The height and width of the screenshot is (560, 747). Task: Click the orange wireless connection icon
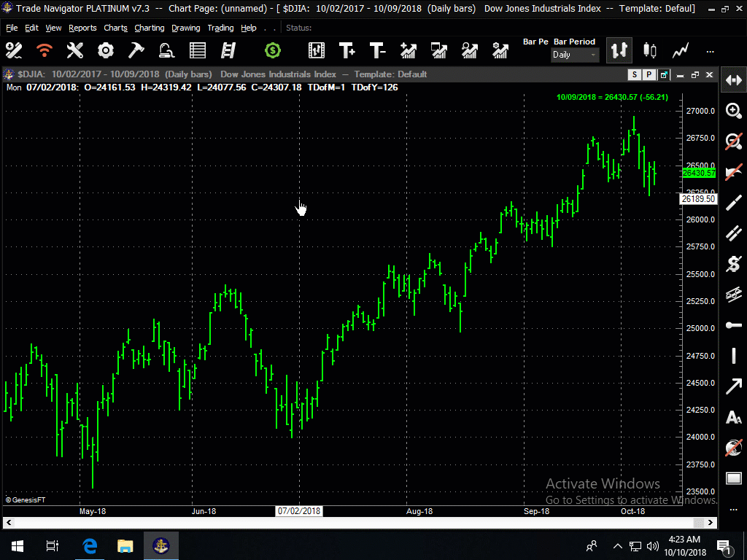(44, 50)
